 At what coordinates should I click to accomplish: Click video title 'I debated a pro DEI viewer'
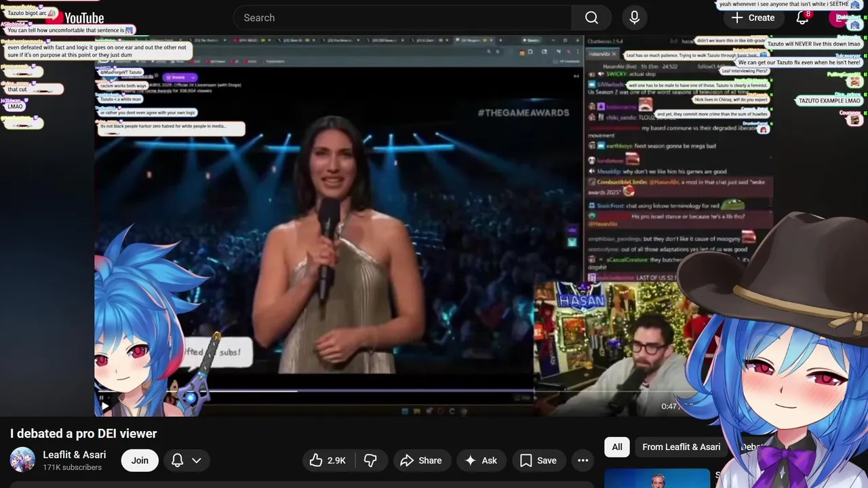point(83,434)
